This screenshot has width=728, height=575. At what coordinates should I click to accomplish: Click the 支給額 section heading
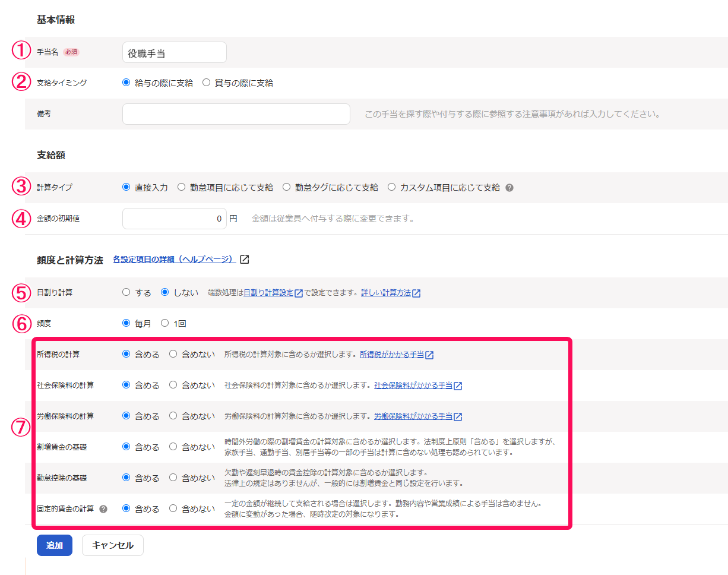tap(51, 155)
